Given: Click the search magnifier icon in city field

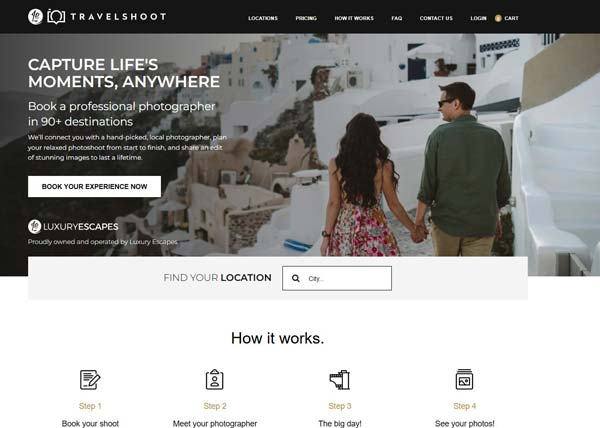Looking at the screenshot, I should click(x=295, y=278).
